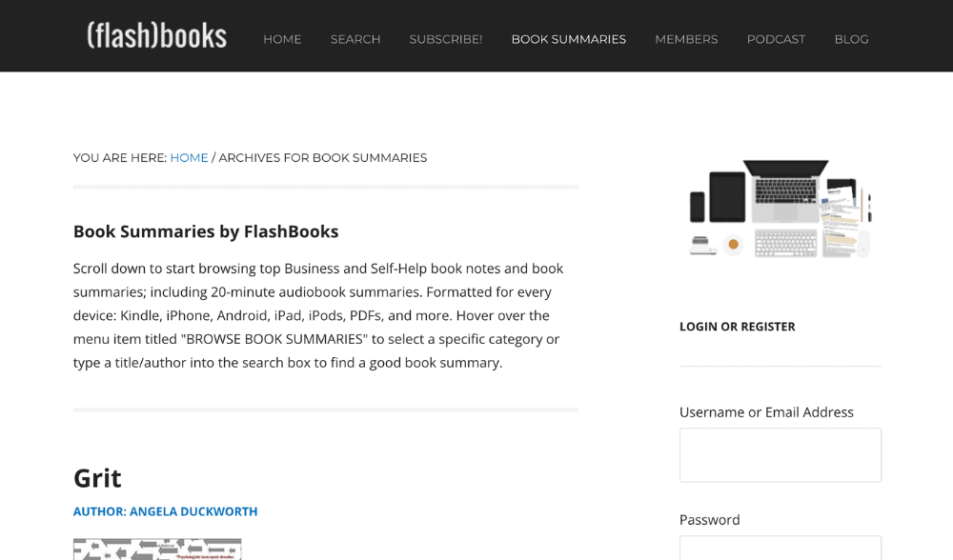Viewport: 953px width, 560px height.
Task: Navigate to the MEMBERS section
Action: 686,39
